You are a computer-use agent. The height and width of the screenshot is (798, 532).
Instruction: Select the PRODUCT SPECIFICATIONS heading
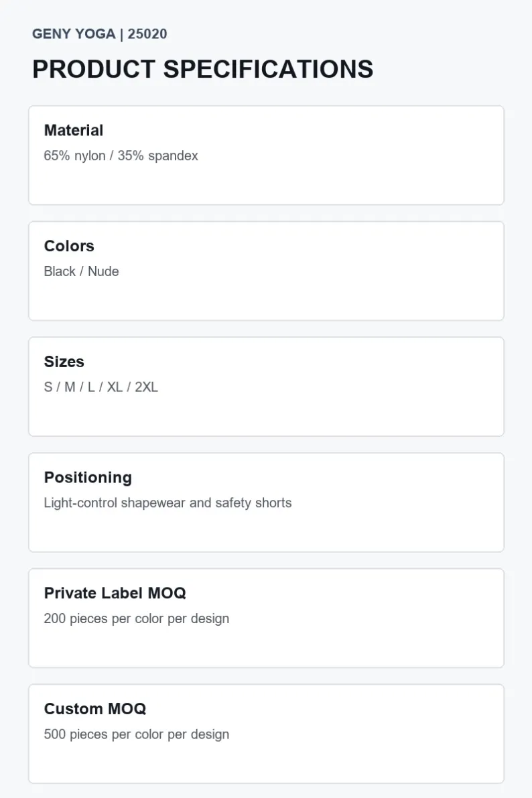[x=202, y=69]
